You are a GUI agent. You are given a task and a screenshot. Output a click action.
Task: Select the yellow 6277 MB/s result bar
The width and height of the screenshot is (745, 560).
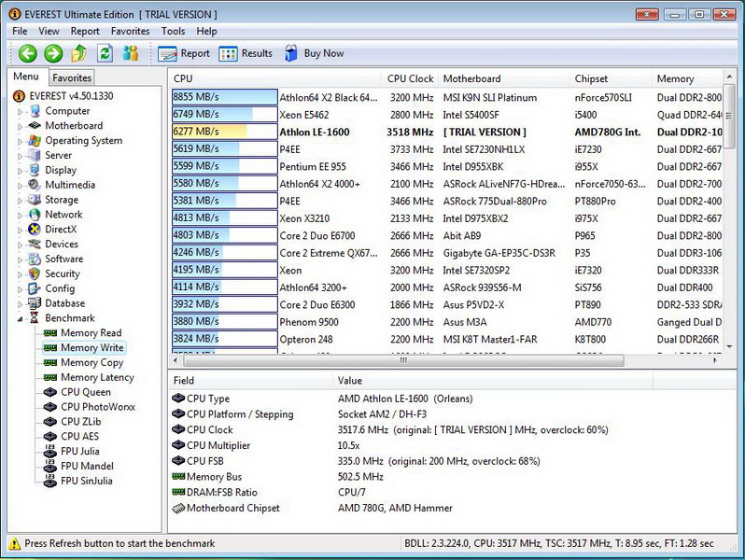[225, 132]
